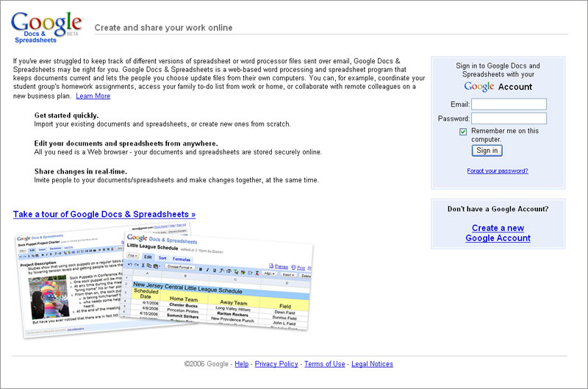The image size is (588, 389).
Task: Open Take a tour of Google Docs link
Action: coord(104,214)
